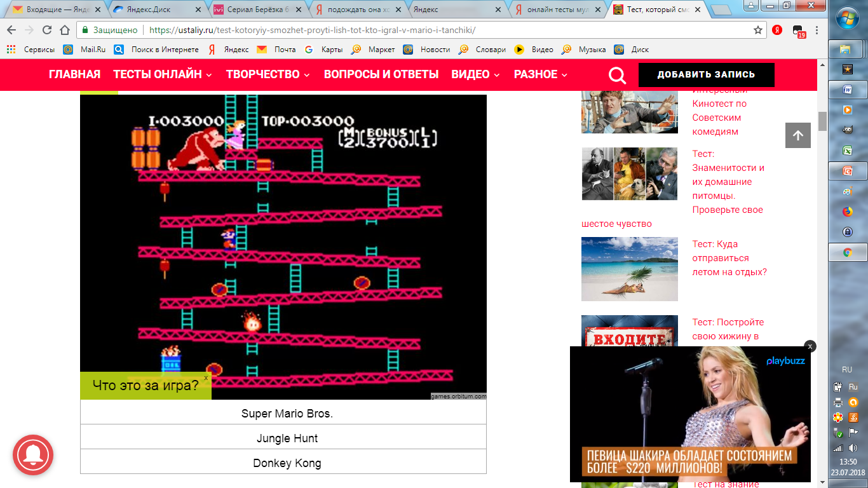
Task: Click the 'ДОБАВИТЬ ЗАПИСЬ' button
Action: pos(707,75)
